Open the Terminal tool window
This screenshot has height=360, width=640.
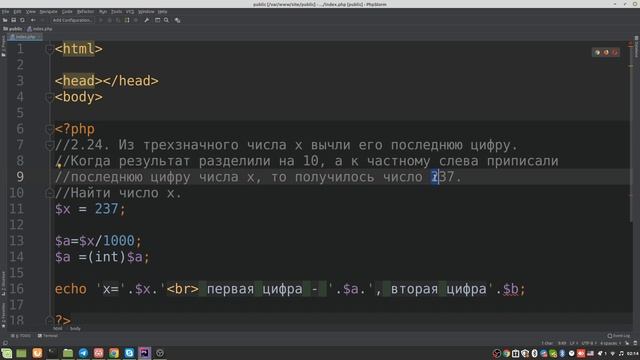[x=48, y=336]
